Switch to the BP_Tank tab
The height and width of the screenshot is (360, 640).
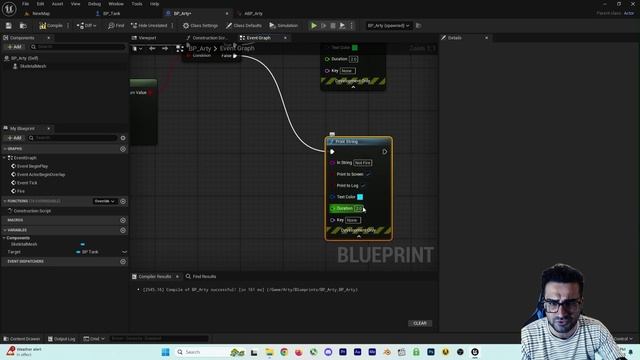coord(111,13)
